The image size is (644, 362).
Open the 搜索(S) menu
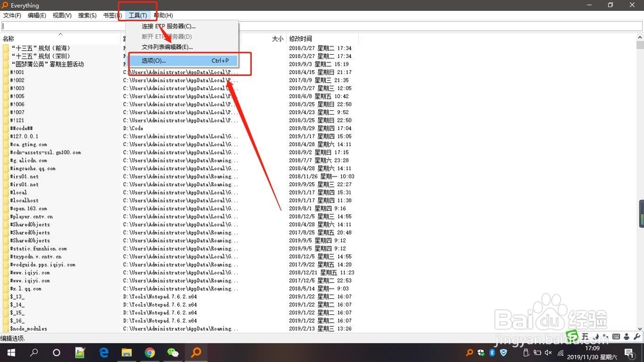coord(87,15)
